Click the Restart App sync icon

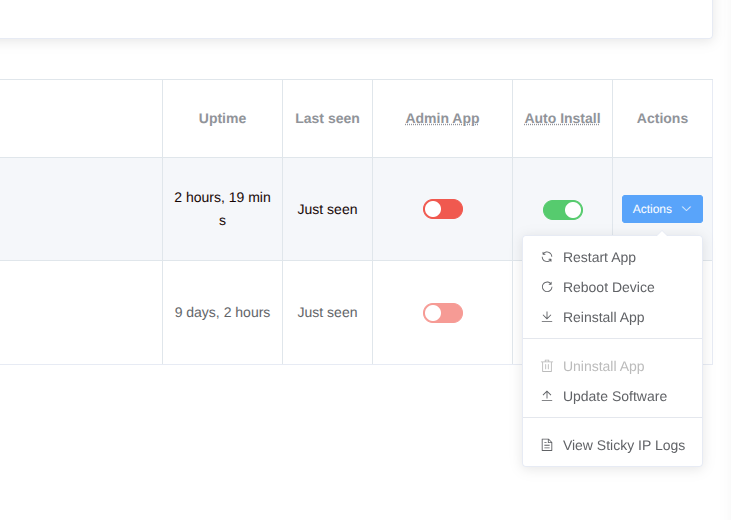coord(547,257)
